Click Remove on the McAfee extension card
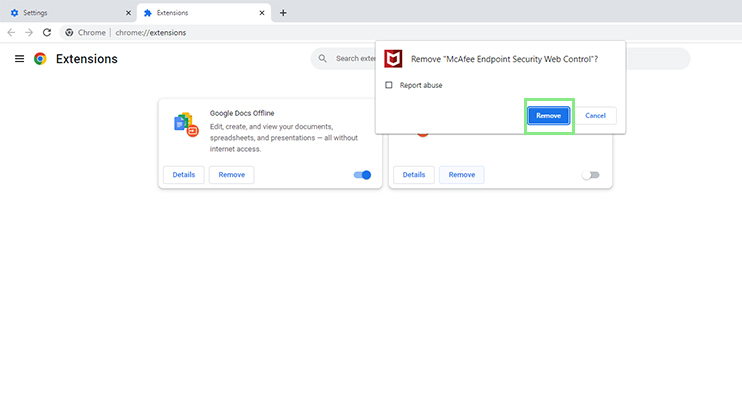 tap(461, 175)
